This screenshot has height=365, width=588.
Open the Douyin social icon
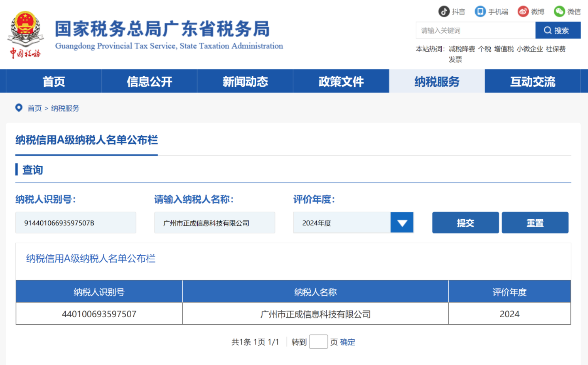click(444, 11)
